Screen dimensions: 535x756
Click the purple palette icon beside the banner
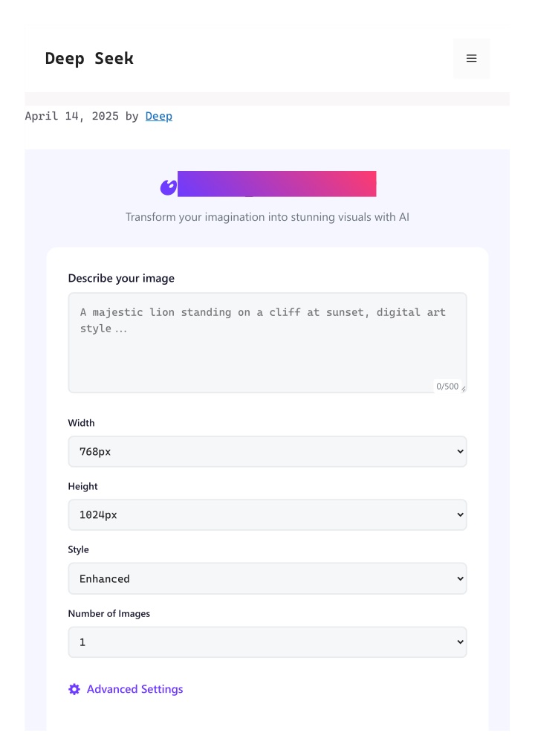point(168,187)
